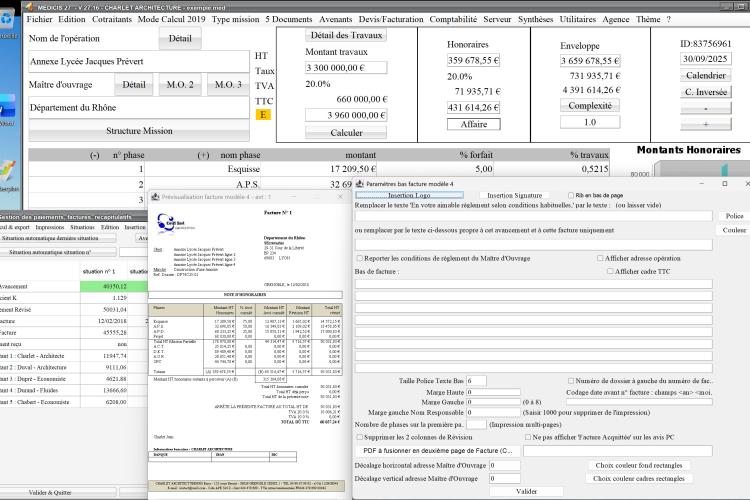This screenshot has width=750, height=500.
Task: Open the Agence menu
Action: click(x=616, y=20)
